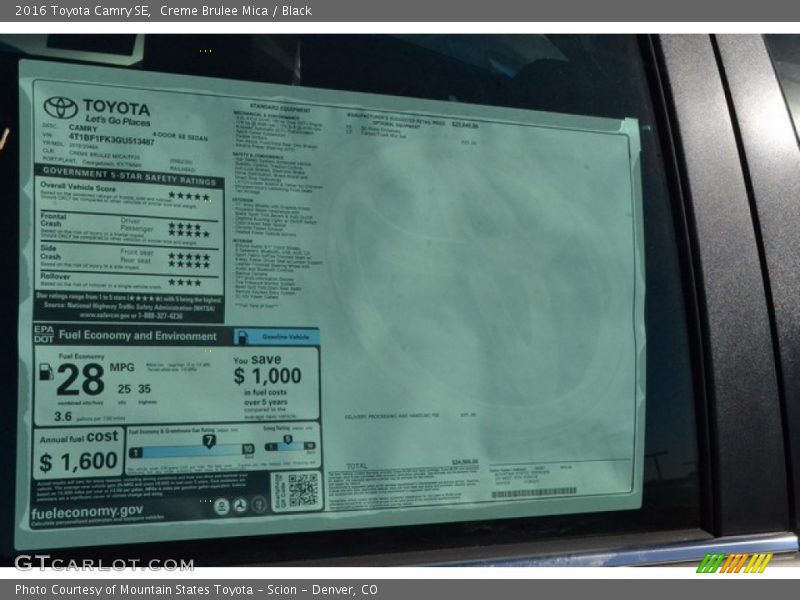The image size is (800, 600).
Task: Click the QR code on the fuel label
Action: tap(303, 490)
